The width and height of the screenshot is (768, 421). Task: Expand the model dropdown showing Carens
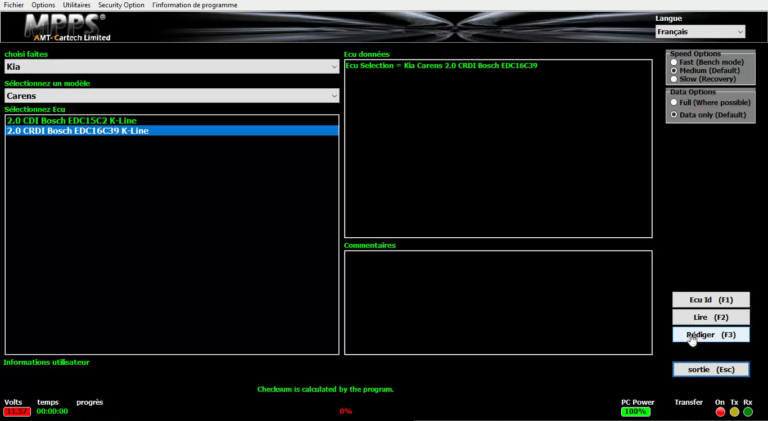pyautogui.click(x=171, y=95)
